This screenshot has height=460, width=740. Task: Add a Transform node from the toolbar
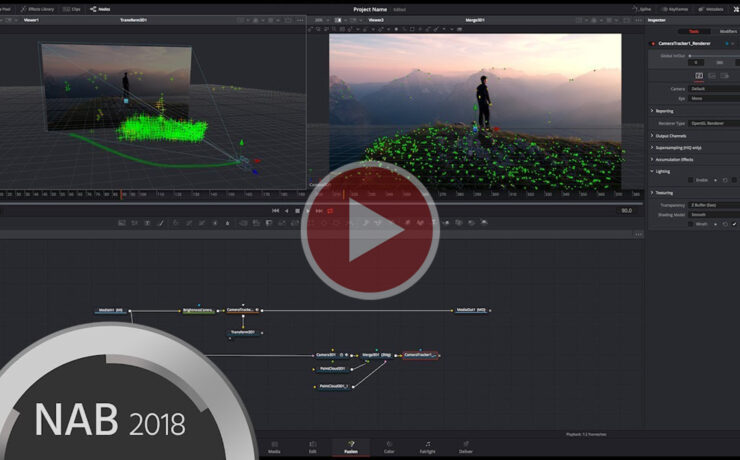(x=294, y=223)
